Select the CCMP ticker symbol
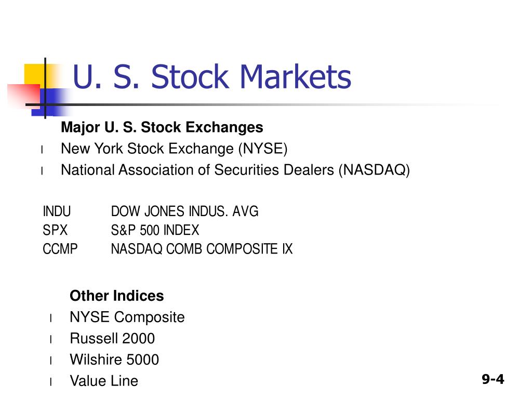This screenshot has height=399, width=532. click(x=60, y=249)
